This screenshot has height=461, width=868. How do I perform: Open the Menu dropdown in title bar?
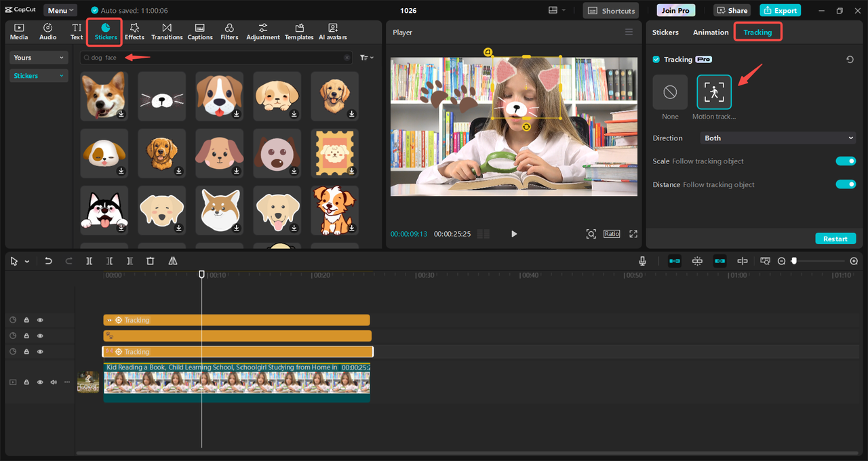60,11
